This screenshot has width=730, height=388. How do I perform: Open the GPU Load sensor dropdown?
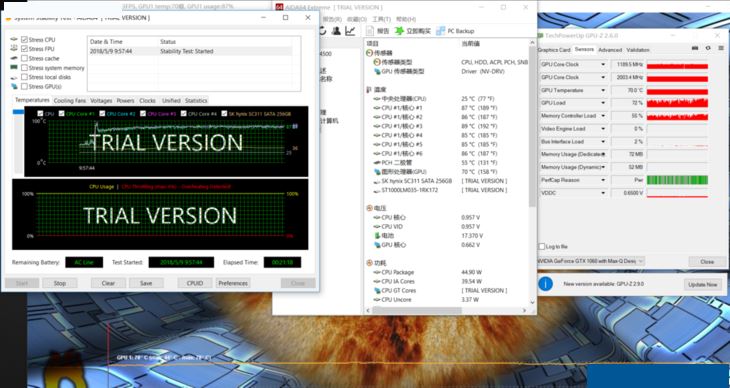tap(603, 103)
